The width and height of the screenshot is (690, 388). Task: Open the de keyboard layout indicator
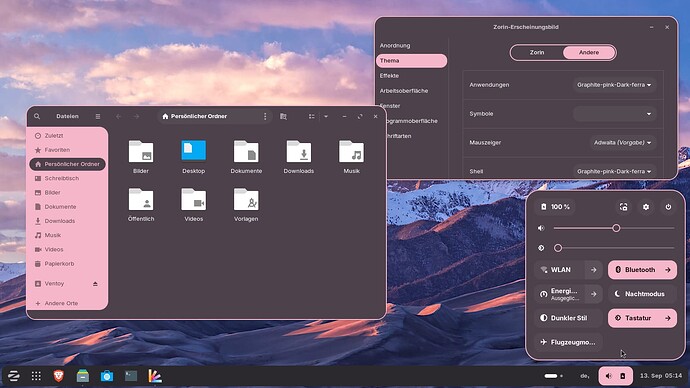[x=585, y=376]
